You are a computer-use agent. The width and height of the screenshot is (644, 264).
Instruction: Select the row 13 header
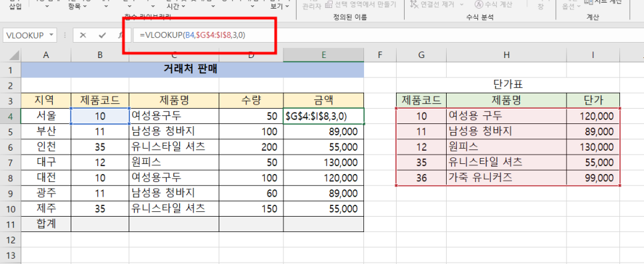click(x=10, y=255)
